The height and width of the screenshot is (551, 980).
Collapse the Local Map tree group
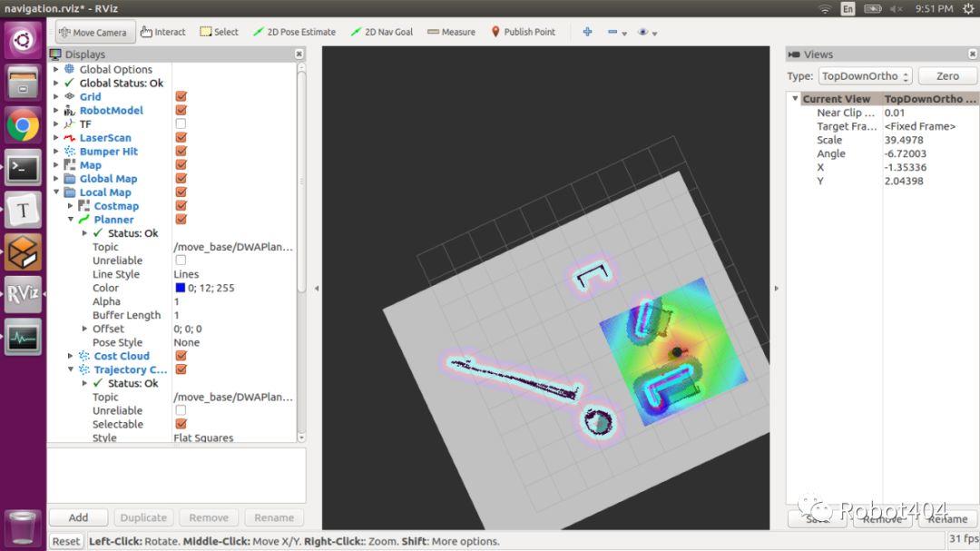[x=57, y=192]
